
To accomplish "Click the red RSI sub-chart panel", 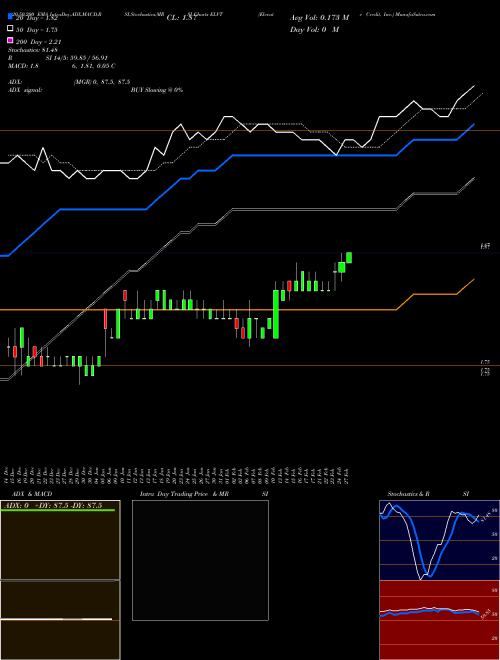I will (439, 620).
